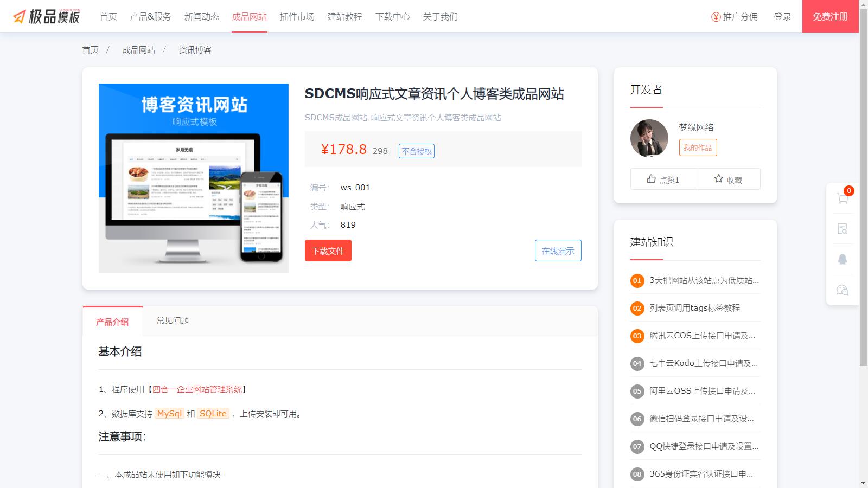Open the 博客资讯网站 product preview image
The width and height of the screenshot is (868, 488).
coord(194,178)
